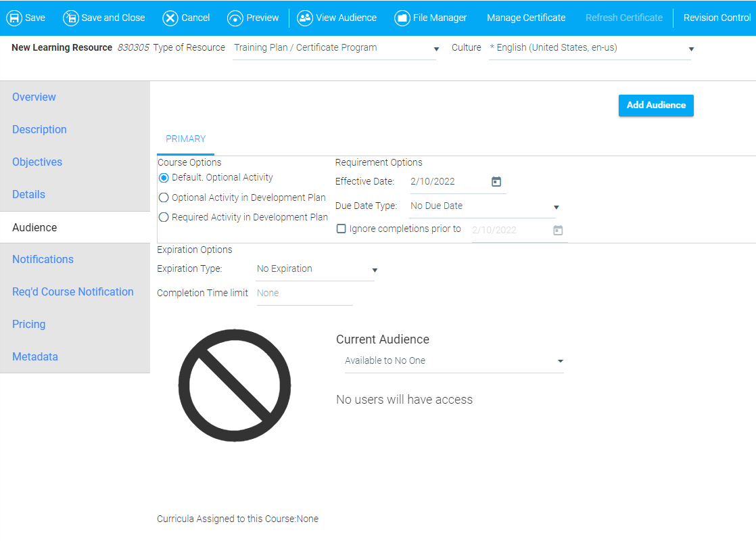Choose Required Activity in Development Plan
This screenshot has height=541, width=756.
coord(164,218)
